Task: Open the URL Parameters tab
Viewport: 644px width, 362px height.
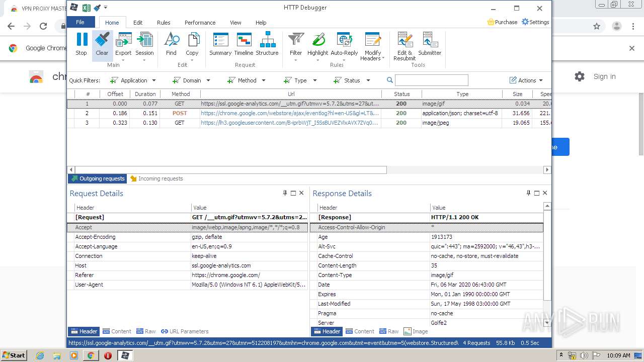Action: (x=185, y=331)
